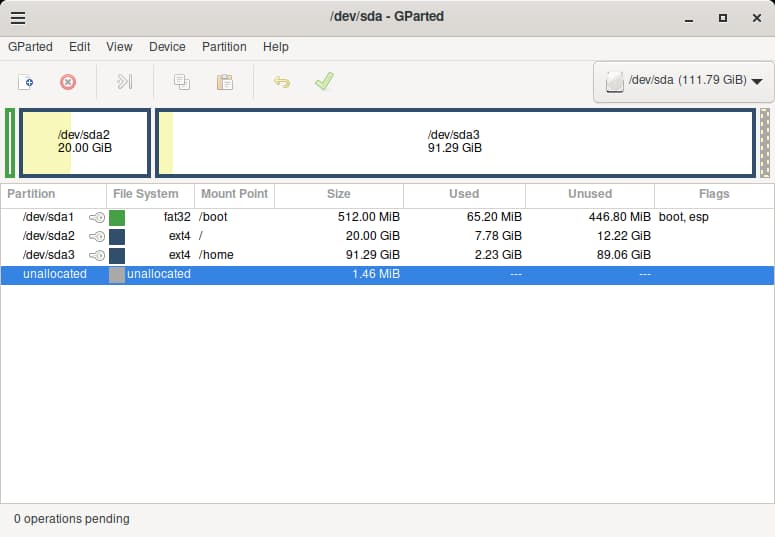Click the fat32 file system cell
The height and width of the screenshot is (537, 775).
pos(177,217)
